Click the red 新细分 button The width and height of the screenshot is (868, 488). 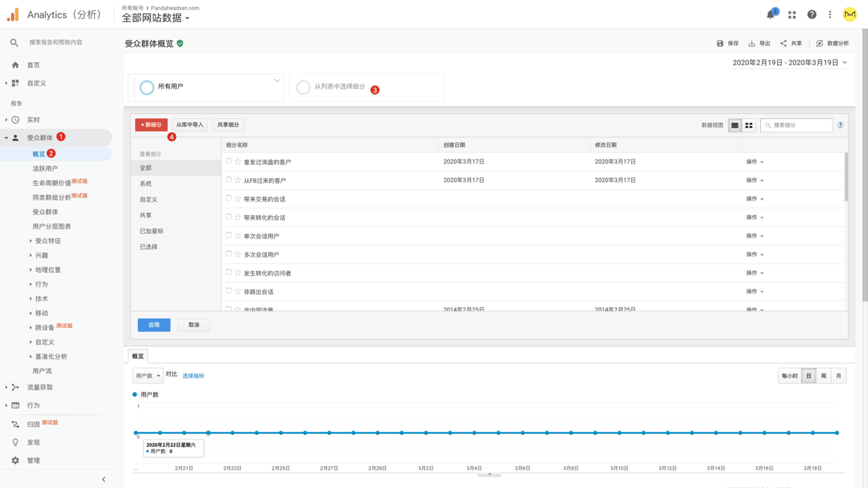(x=151, y=125)
